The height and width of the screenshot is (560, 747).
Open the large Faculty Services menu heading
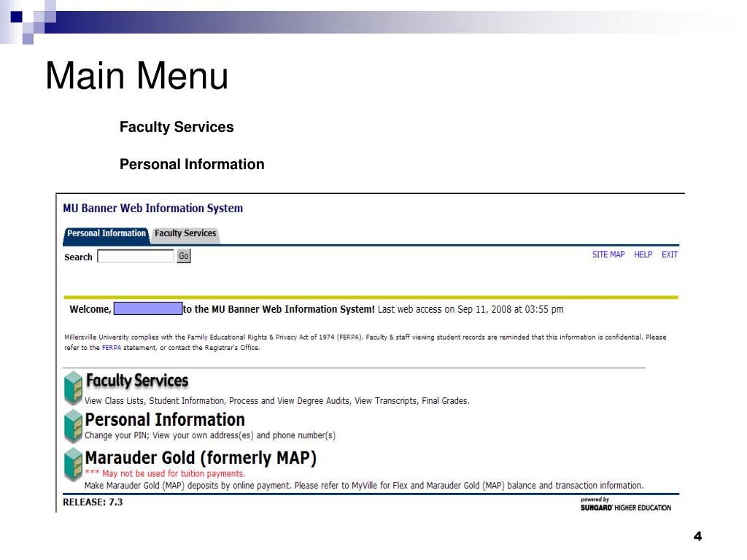pos(137,381)
